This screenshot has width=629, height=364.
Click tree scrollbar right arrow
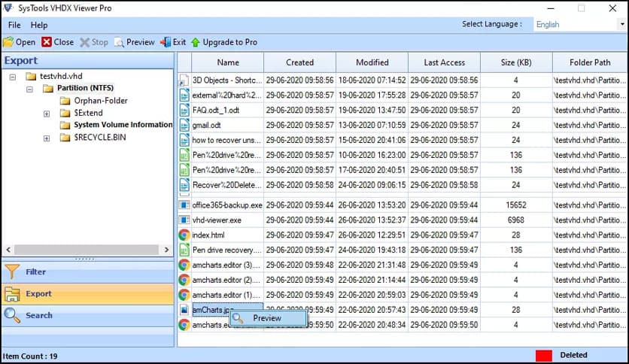click(167, 250)
